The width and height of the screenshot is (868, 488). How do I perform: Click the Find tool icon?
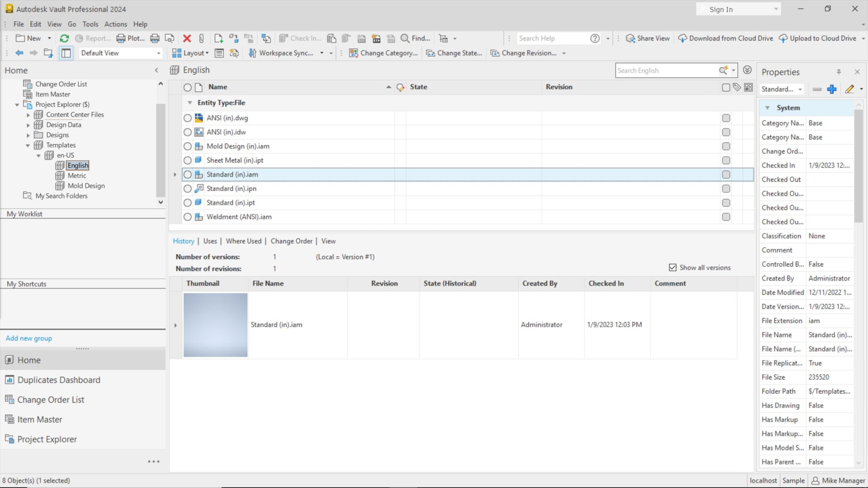click(x=405, y=38)
